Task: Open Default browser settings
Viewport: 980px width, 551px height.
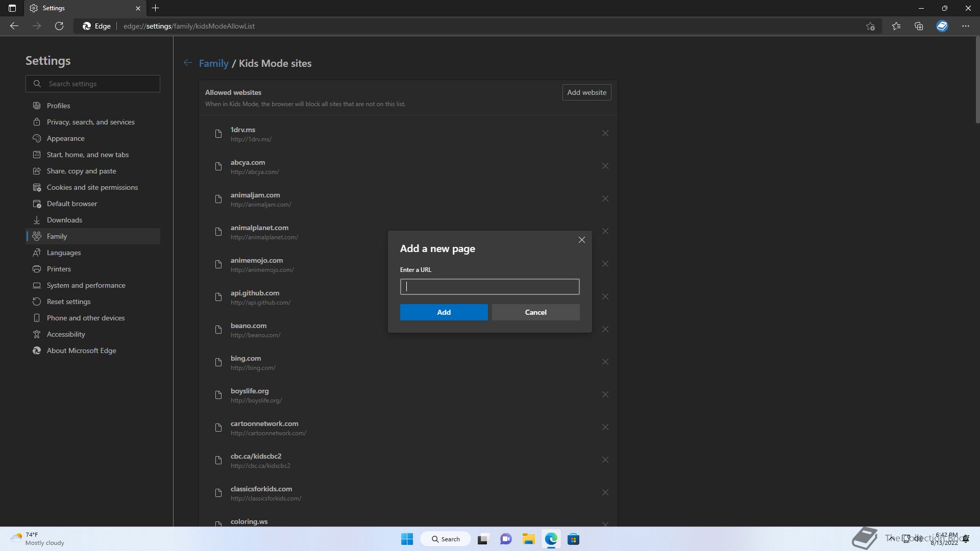Action: [x=93, y=204]
